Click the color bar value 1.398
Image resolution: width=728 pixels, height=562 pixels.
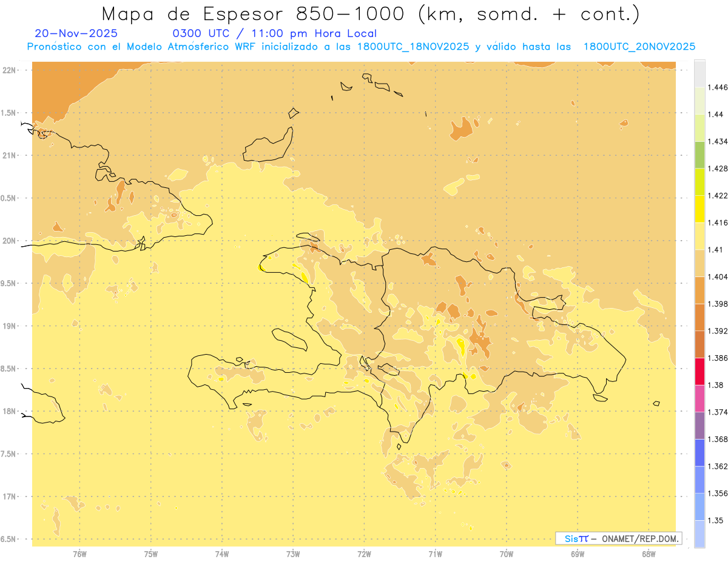(719, 304)
